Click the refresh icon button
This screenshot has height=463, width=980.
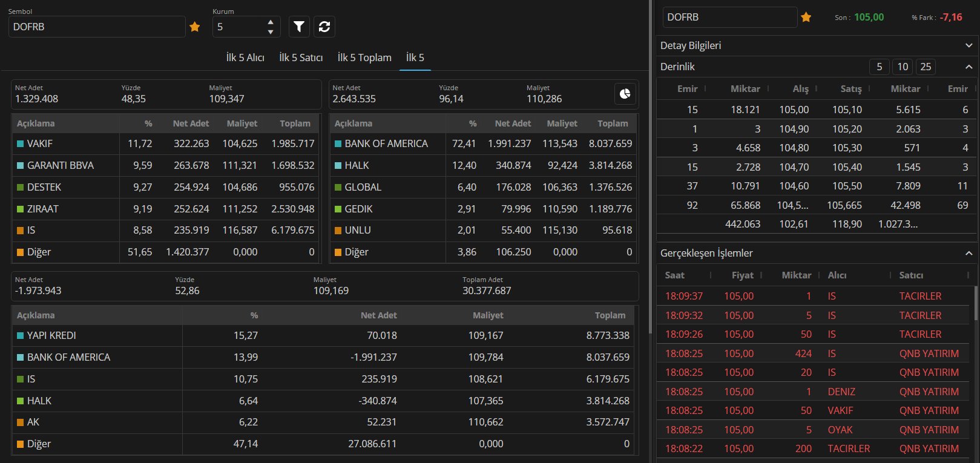324,27
